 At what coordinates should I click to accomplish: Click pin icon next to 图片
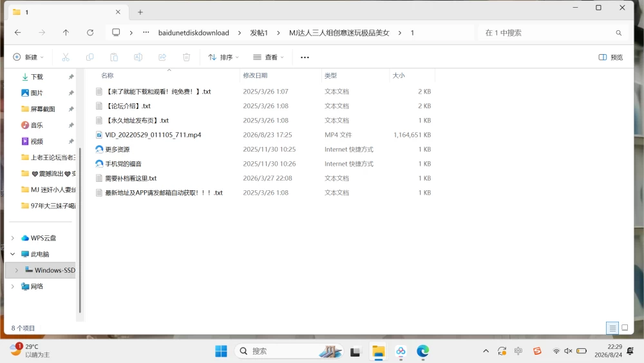(x=71, y=93)
